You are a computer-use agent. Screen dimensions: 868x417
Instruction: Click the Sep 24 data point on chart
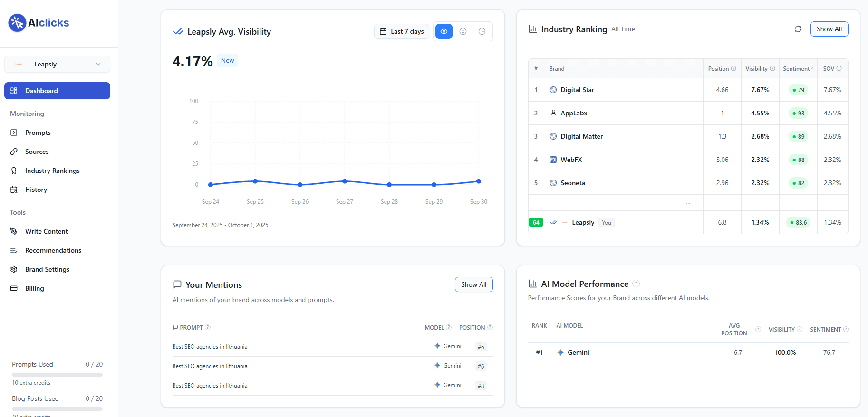click(211, 185)
